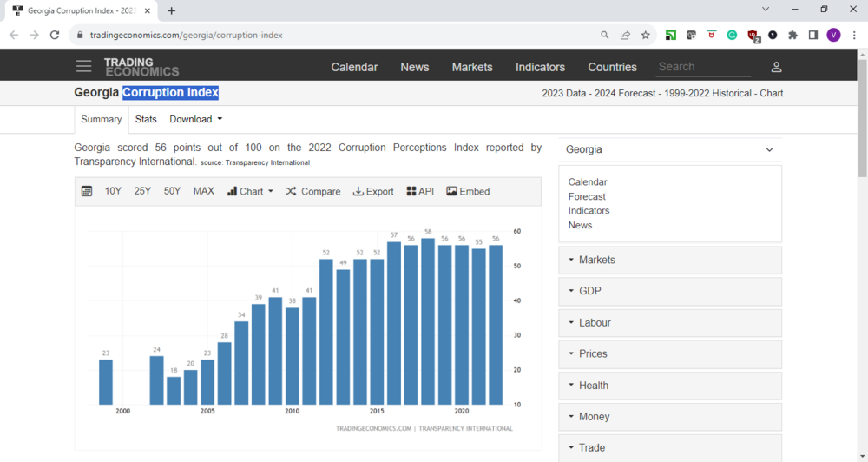Click the 2018 bar labeled 58
Screen dimensions: 868x462
[x=428, y=321]
